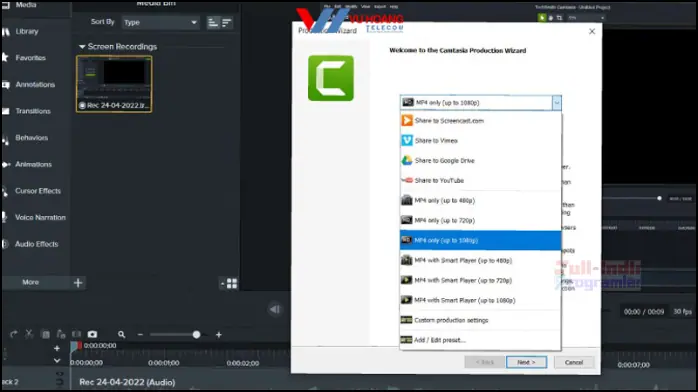Choose Share to Google Drive
The image size is (698, 392).
[x=480, y=161]
